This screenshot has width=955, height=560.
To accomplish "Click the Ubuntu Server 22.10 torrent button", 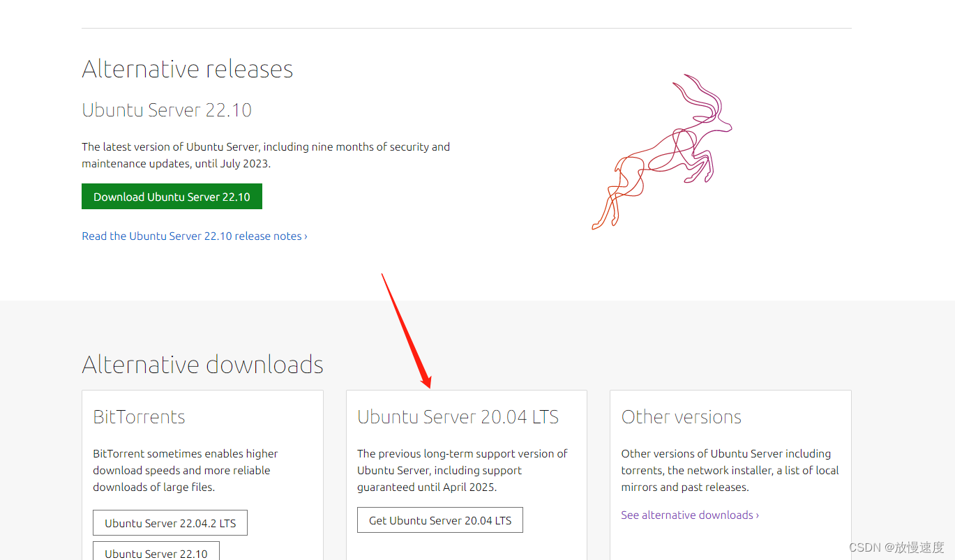I will coord(156,551).
